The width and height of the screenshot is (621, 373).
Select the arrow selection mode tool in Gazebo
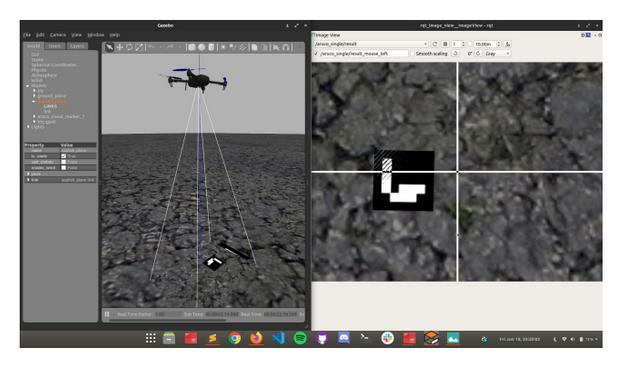(x=109, y=48)
